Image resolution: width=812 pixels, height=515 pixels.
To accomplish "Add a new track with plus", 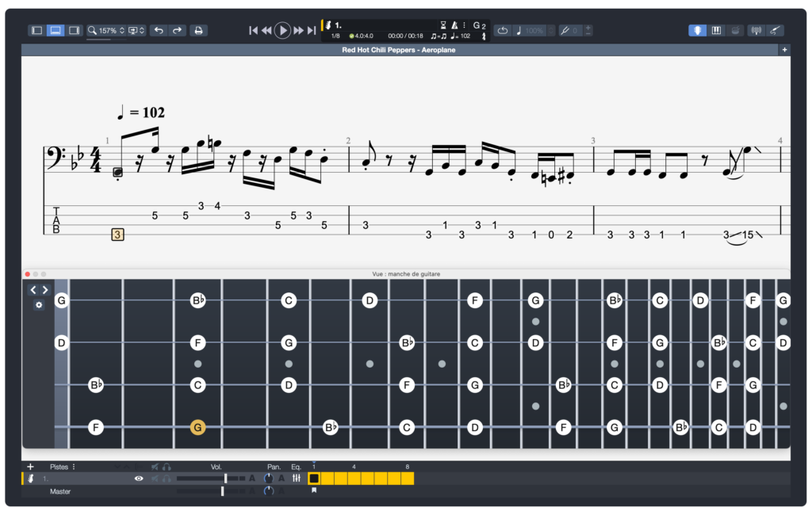I will point(30,467).
